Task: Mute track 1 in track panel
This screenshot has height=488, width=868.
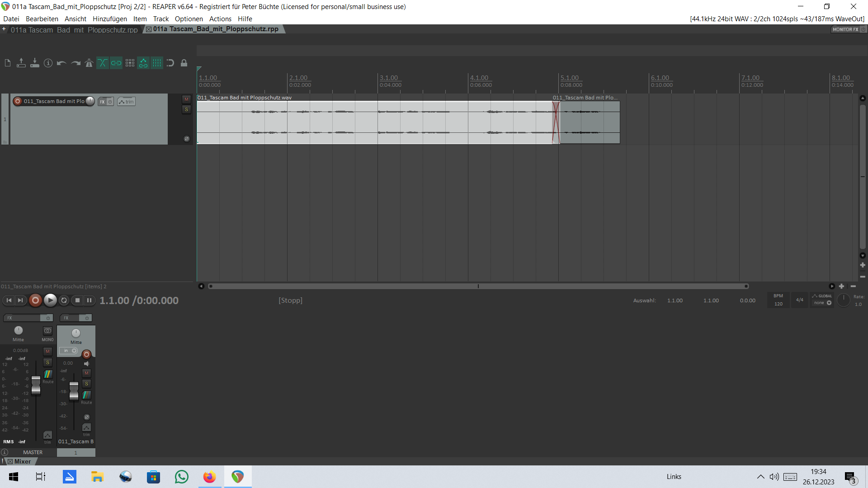Action: tap(186, 99)
